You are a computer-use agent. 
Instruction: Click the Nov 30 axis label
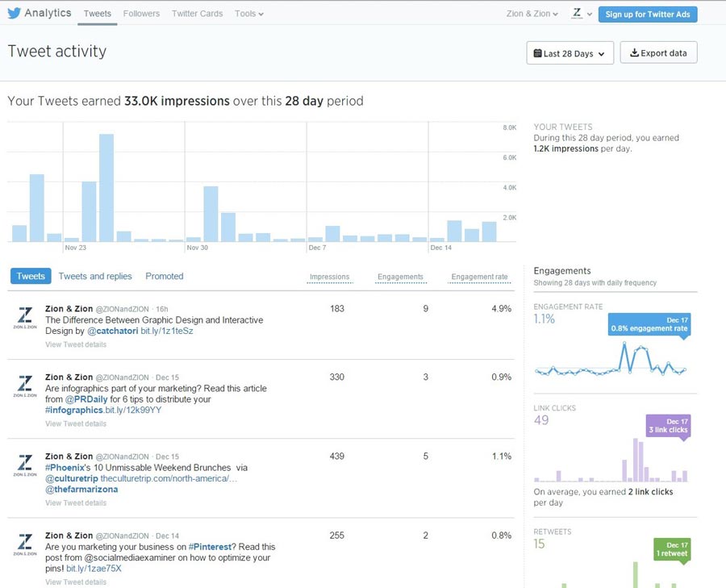click(198, 248)
